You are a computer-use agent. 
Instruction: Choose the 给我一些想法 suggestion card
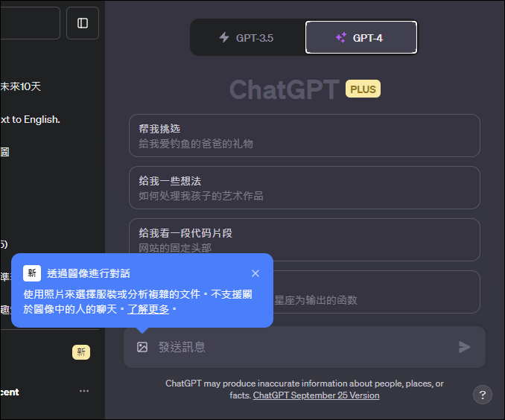tap(305, 188)
